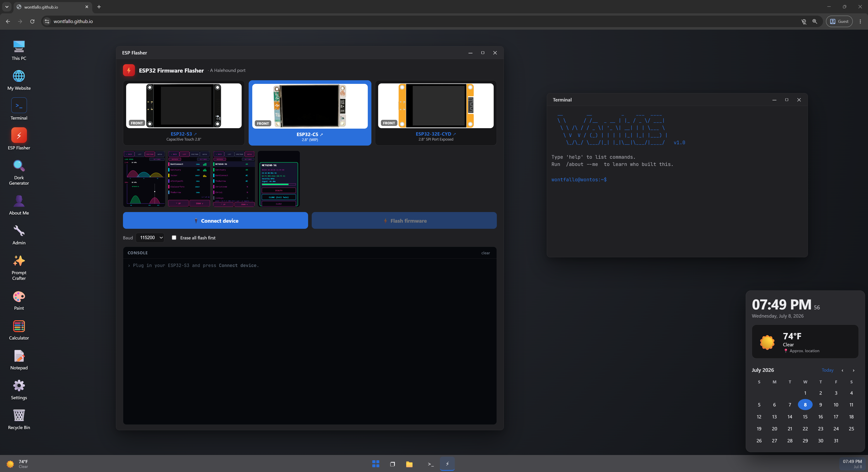
Task: Go to next month in calendar
Action: click(853, 370)
